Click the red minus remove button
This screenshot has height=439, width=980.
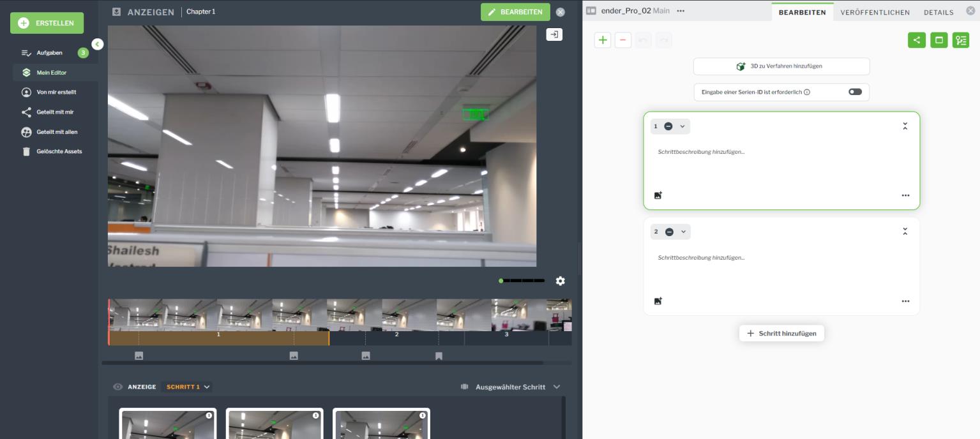click(x=623, y=40)
